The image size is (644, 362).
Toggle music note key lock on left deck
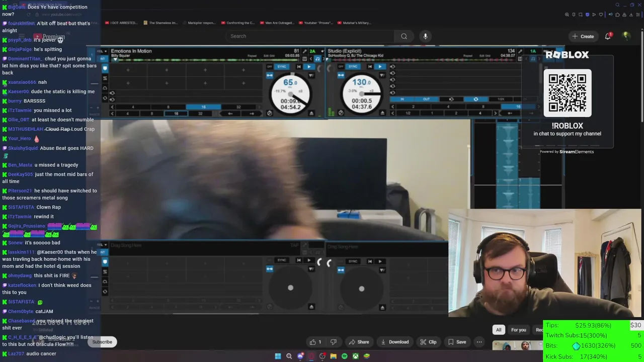tap(317, 59)
